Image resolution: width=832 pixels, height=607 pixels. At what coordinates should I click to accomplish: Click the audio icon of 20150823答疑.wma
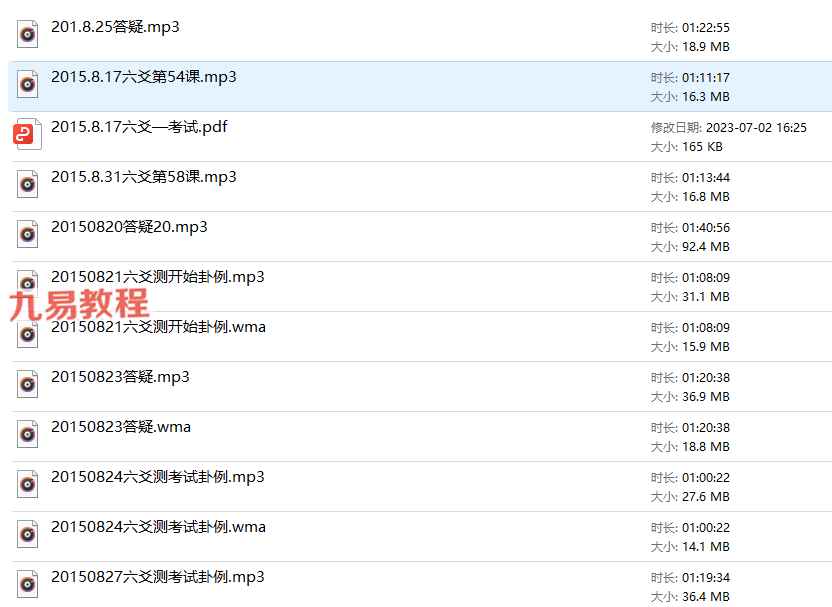pyautogui.click(x=28, y=434)
